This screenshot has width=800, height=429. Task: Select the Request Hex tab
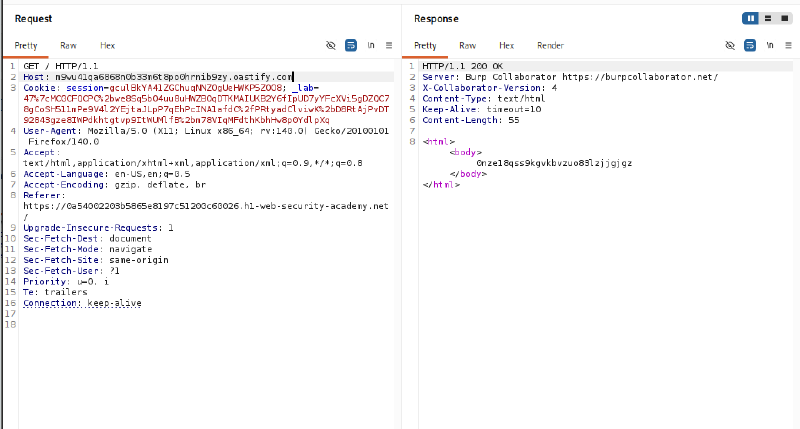click(108, 45)
